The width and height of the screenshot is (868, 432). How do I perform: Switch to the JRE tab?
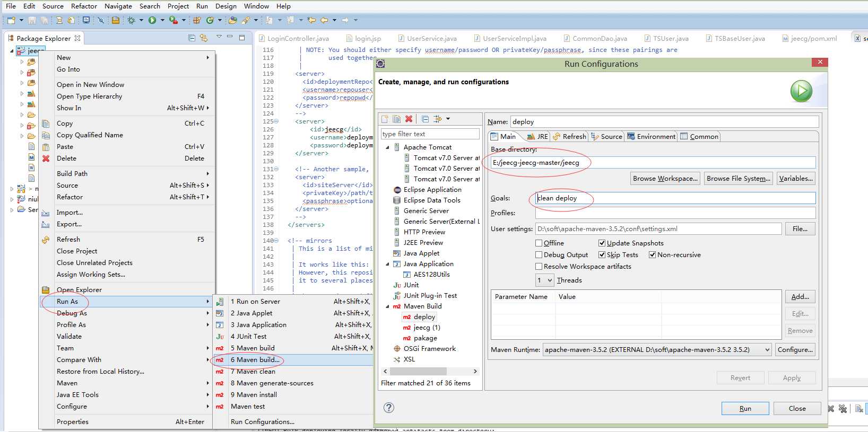pyautogui.click(x=537, y=137)
